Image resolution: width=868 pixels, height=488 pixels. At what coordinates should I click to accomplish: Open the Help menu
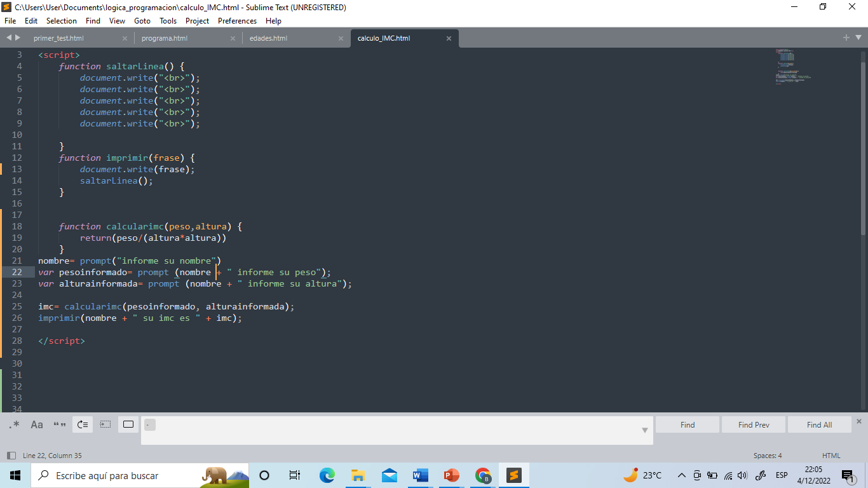pos(273,21)
